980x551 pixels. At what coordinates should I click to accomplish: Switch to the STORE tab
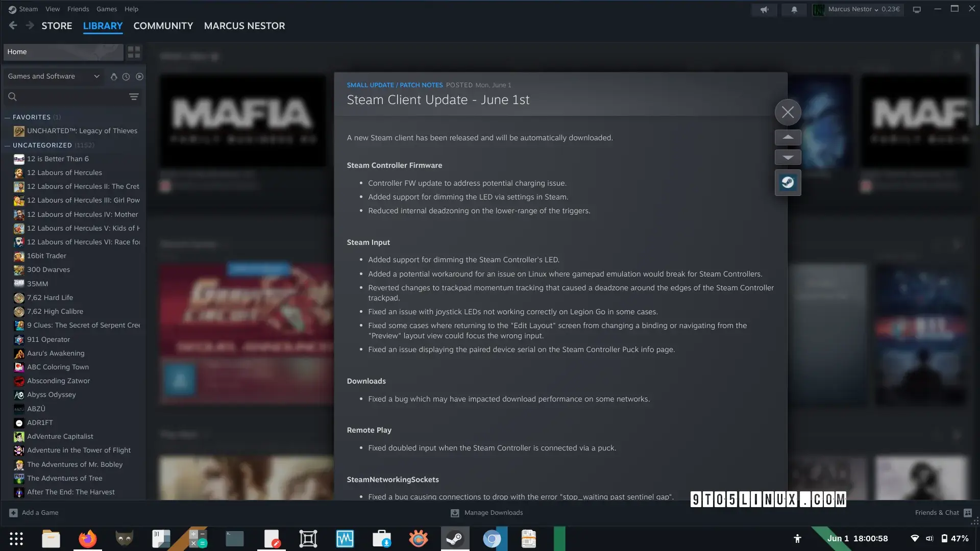point(57,26)
